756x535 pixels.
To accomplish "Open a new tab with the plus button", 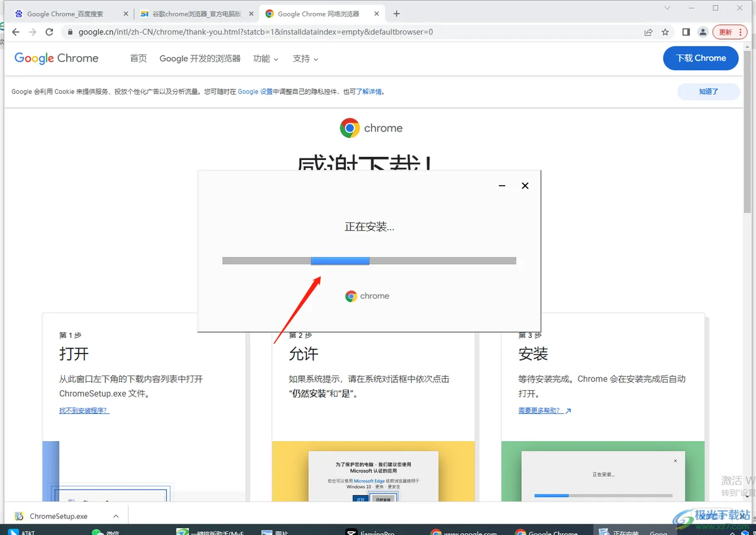I will 396,14.
